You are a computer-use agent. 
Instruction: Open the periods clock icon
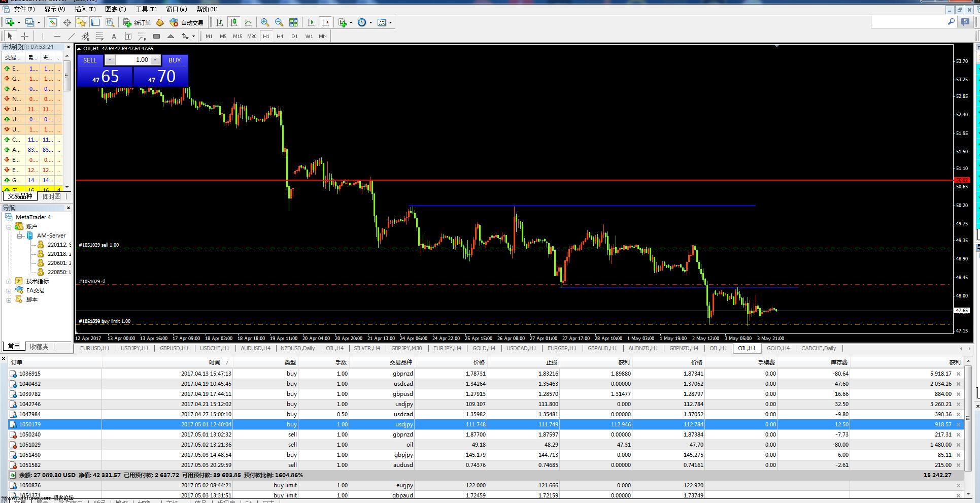pyautogui.click(x=362, y=22)
